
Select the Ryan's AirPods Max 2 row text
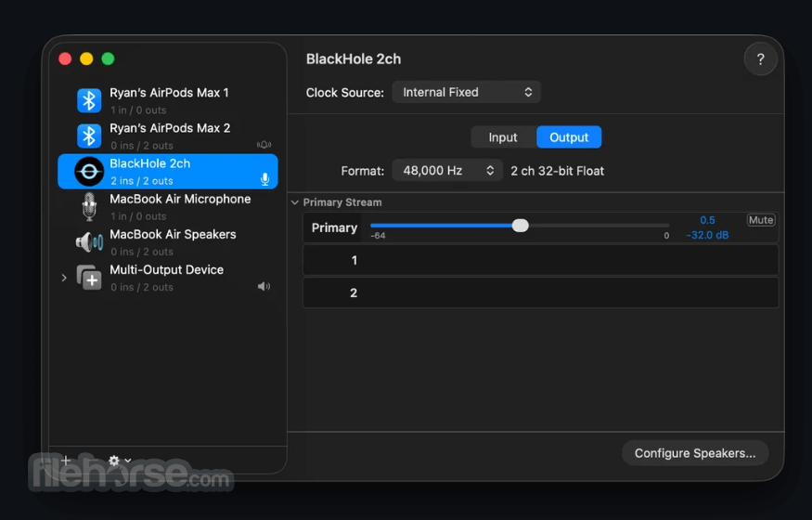(170, 128)
